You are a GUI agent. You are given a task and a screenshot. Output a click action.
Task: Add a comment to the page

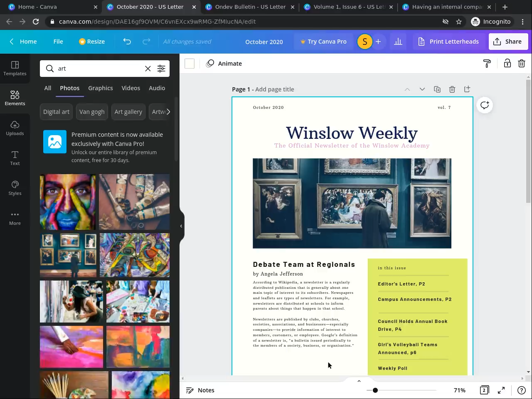[485, 105]
